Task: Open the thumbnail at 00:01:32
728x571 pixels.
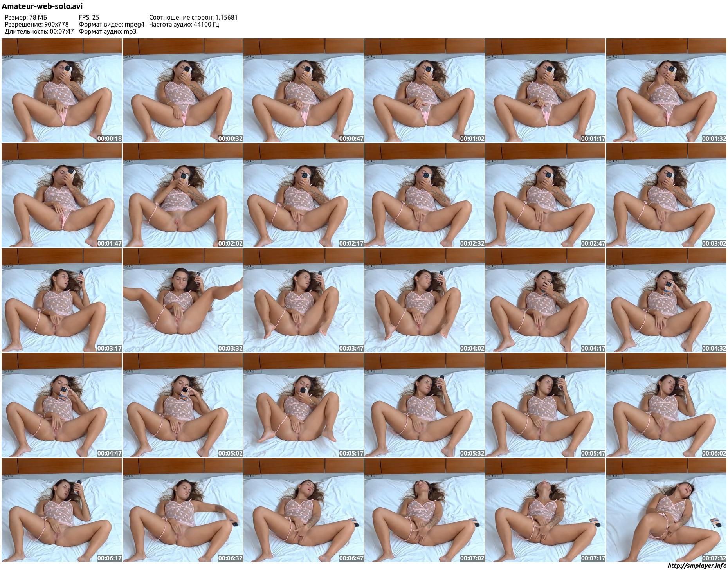Action: pyautogui.click(x=666, y=90)
